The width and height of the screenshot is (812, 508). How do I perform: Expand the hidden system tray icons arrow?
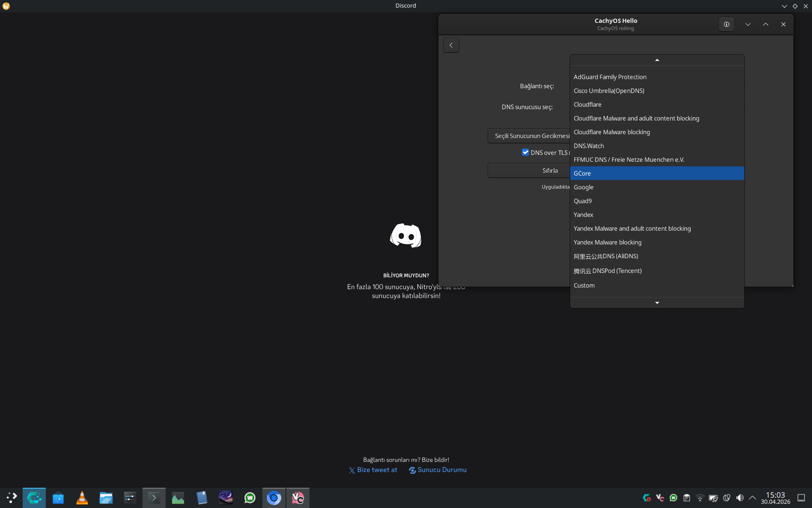coord(752,498)
